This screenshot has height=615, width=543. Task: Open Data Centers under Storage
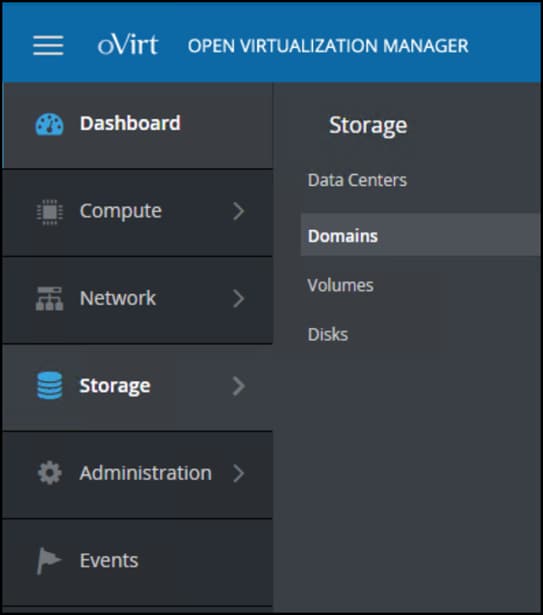357,180
